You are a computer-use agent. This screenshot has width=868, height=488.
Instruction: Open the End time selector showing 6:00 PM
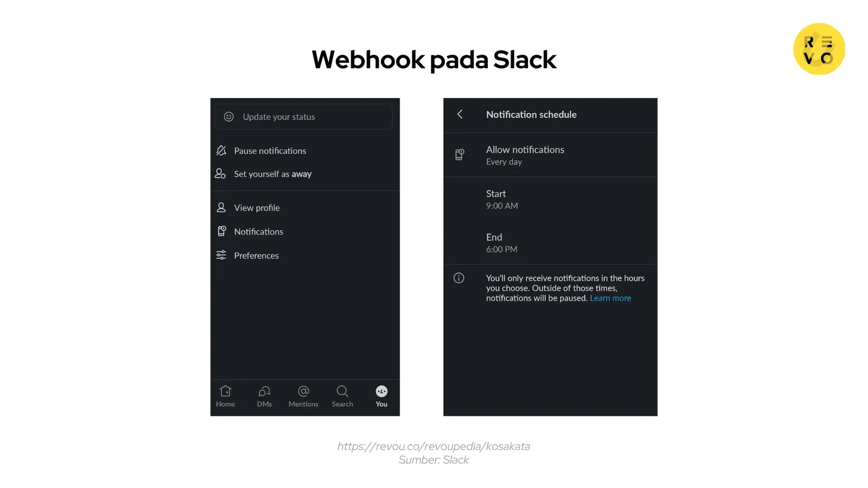(501, 243)
